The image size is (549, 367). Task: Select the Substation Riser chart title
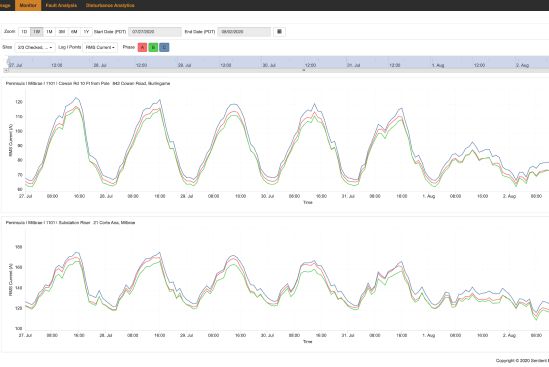click(x=70, y=222)
